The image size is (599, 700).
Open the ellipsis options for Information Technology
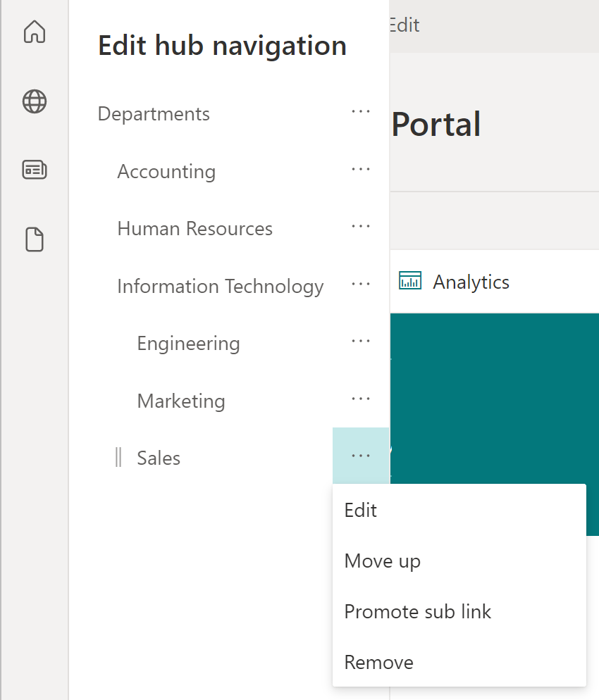[360, 285]
